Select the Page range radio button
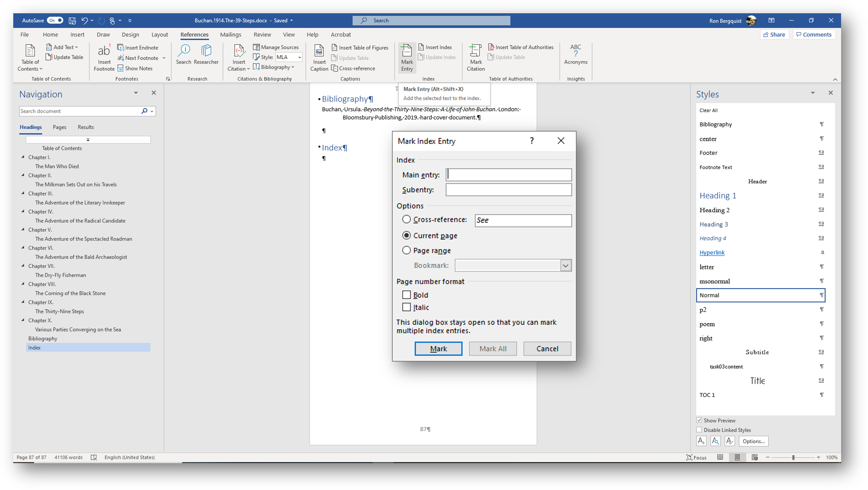 [406, 250]
